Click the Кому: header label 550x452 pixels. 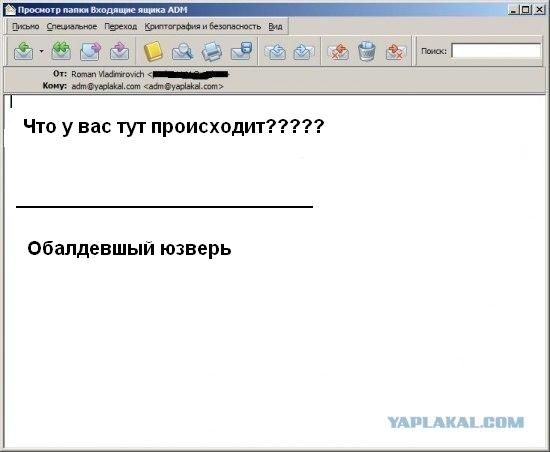(55, 86)
